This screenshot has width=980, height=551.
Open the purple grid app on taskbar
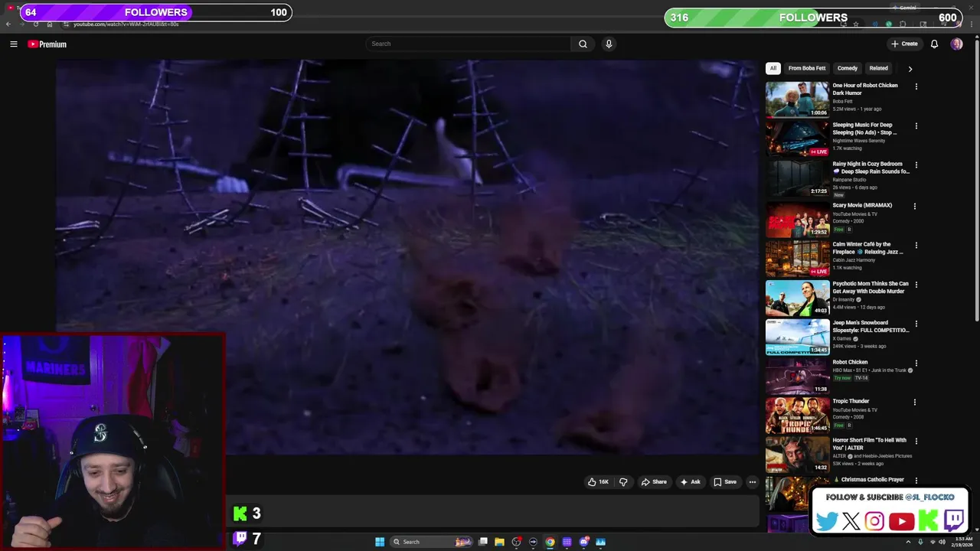(x=567, y=542)
